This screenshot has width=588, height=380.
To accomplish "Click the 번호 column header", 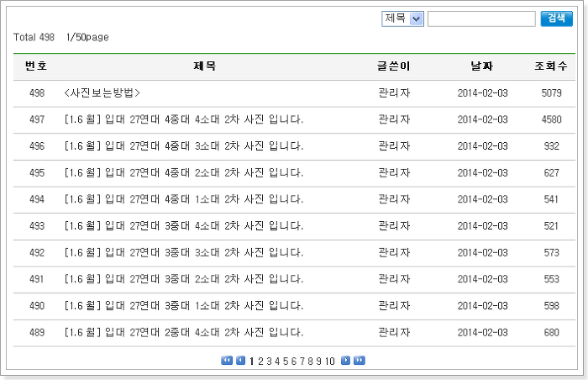I will [x=36, y=66].
